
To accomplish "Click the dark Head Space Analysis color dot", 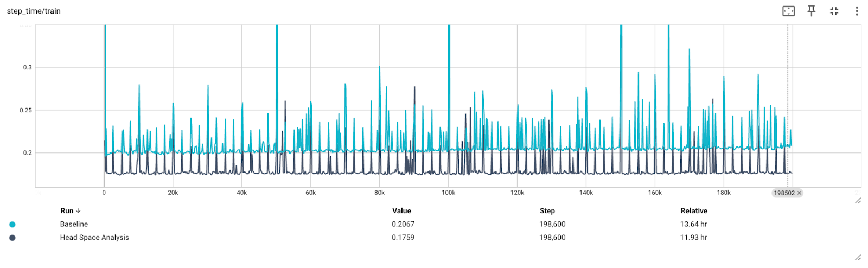I will tap(12, 238).
